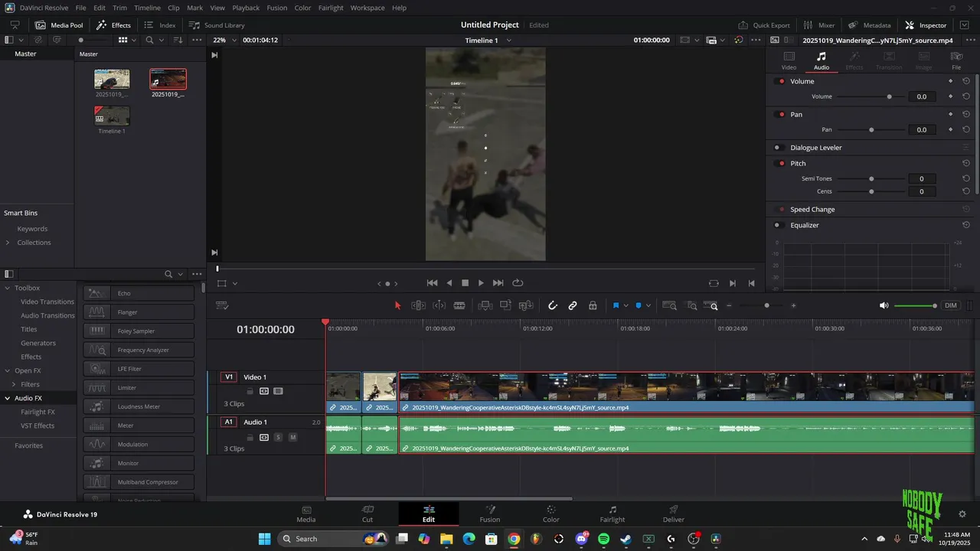
Task: Select the Blade Edit Mode tool
Action: 459,305
